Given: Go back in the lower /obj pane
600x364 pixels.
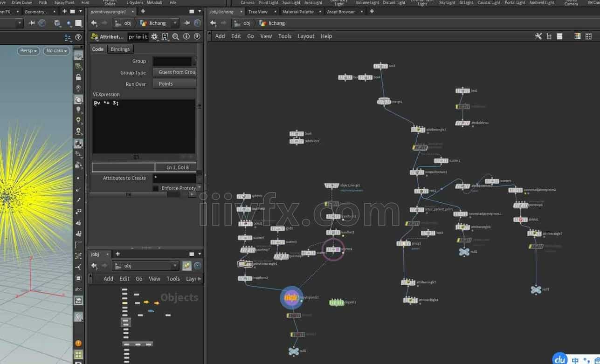Looking at the screenshot, I should tap(94, 266).
